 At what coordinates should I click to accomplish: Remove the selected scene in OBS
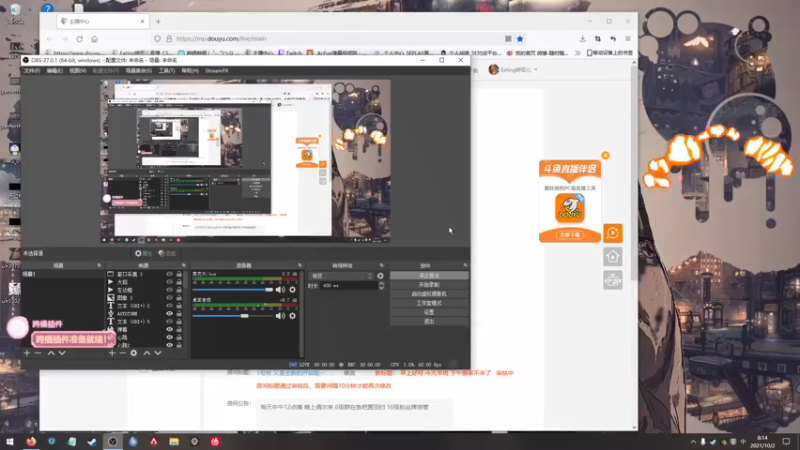click(38, 353)
